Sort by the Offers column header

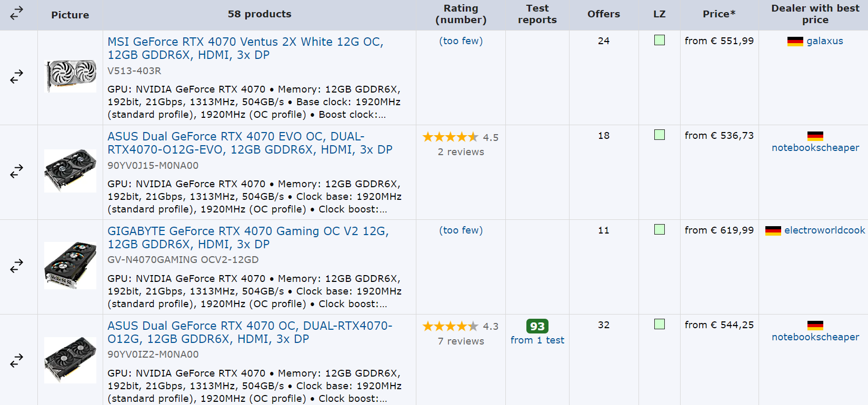[x=603, y=14]
